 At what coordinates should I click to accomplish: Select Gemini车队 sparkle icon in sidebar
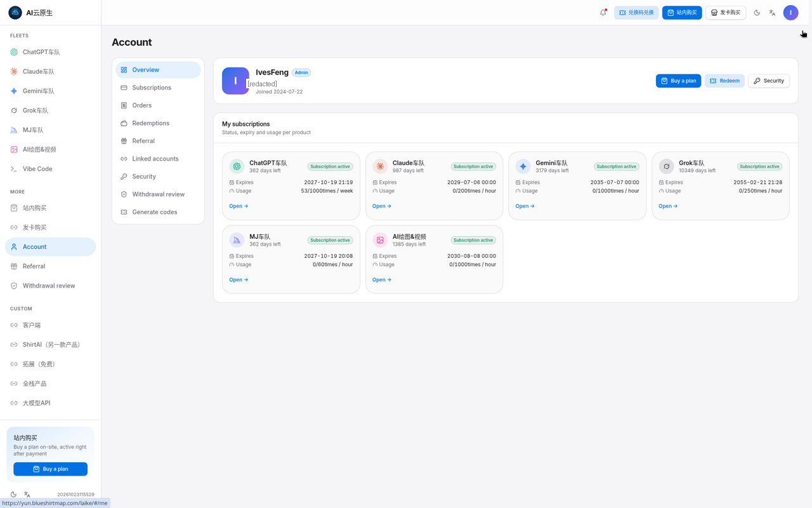(x=14, y=91)
